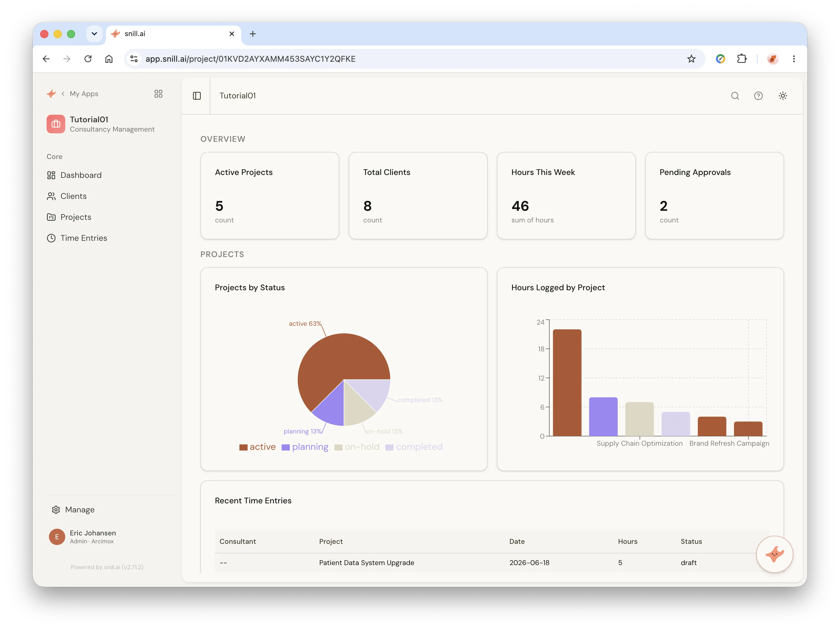Click the tallest brown bar in hours chart

567,383
